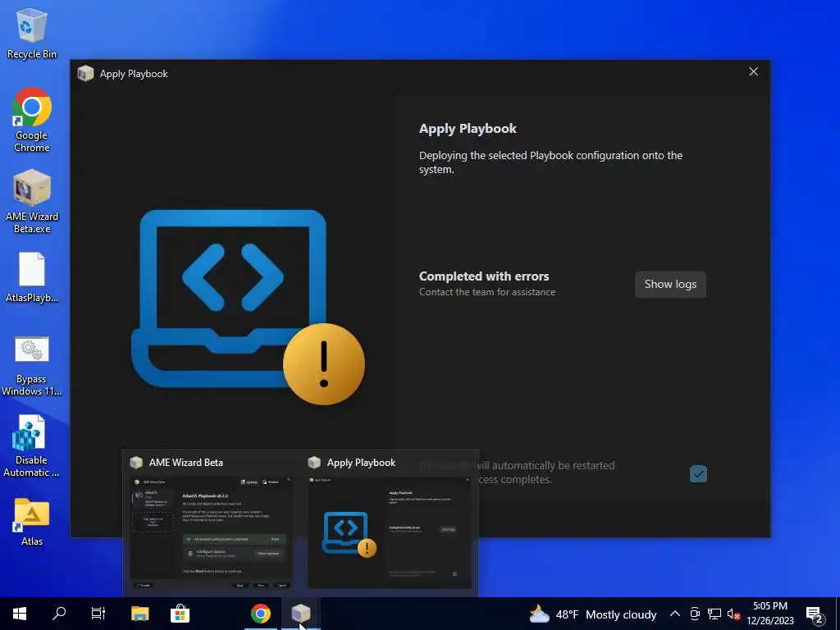This screenshot has width=840, height=630.
Task: Click the AME Wizard Beta preview title
Action: pos(186,463)
